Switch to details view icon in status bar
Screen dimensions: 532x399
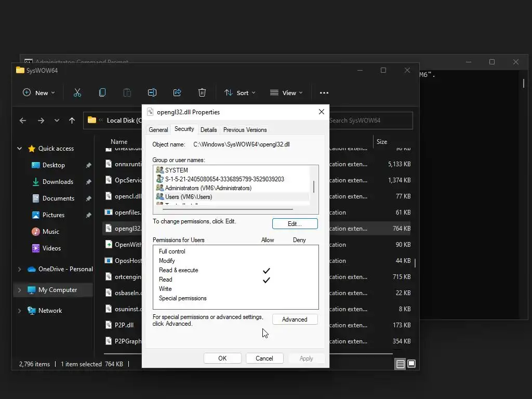tap(401, 364)
